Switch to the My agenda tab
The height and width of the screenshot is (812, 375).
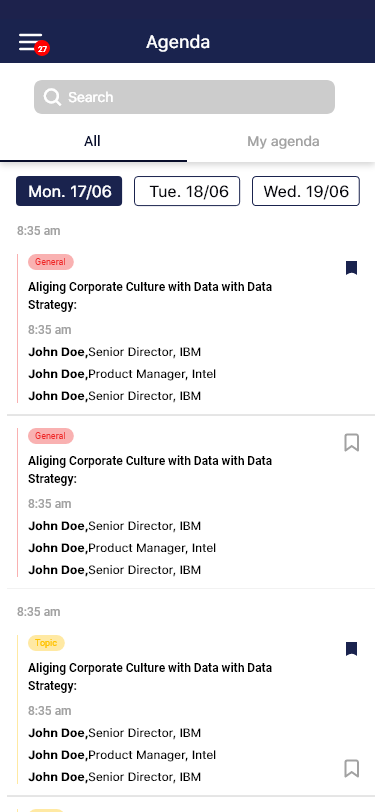click(283, 141)
